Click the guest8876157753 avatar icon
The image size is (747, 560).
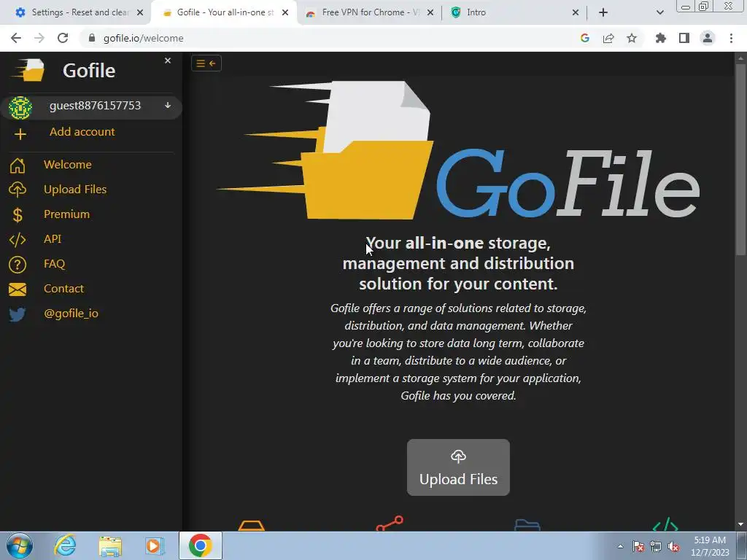pos(20,107)
